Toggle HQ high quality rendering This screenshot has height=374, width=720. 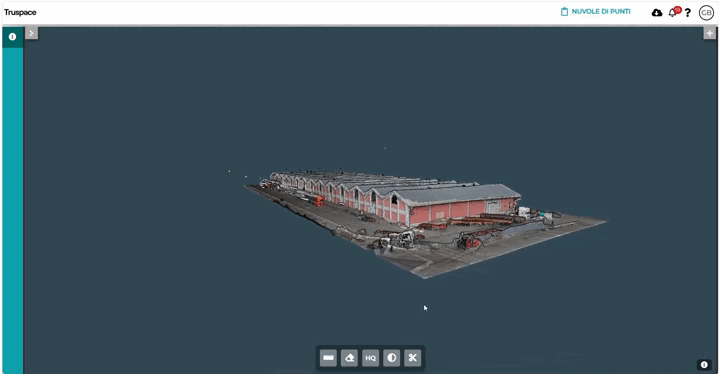pos(371,358)
